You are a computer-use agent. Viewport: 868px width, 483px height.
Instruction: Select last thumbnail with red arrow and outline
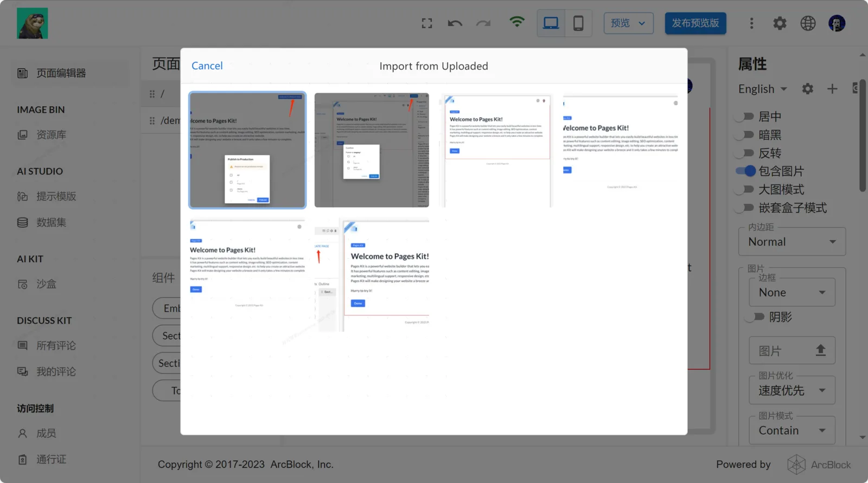point(372,275)
